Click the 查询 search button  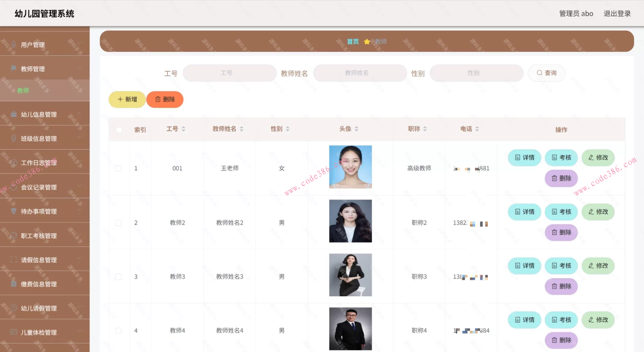point(547,73)
